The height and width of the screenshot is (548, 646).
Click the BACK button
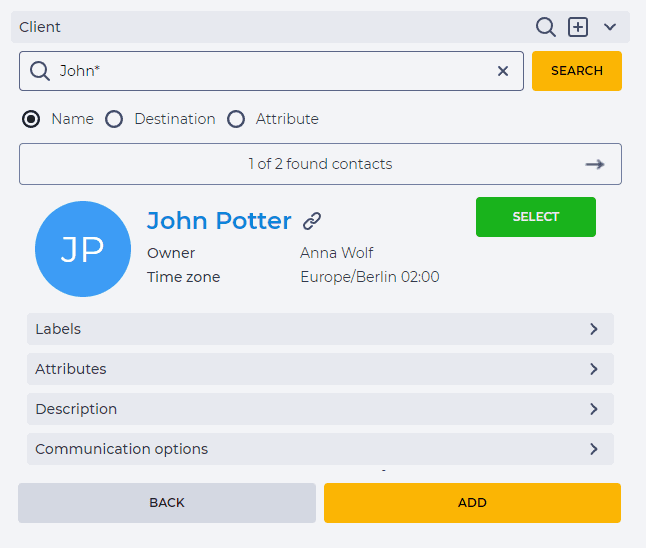[167, 503]
